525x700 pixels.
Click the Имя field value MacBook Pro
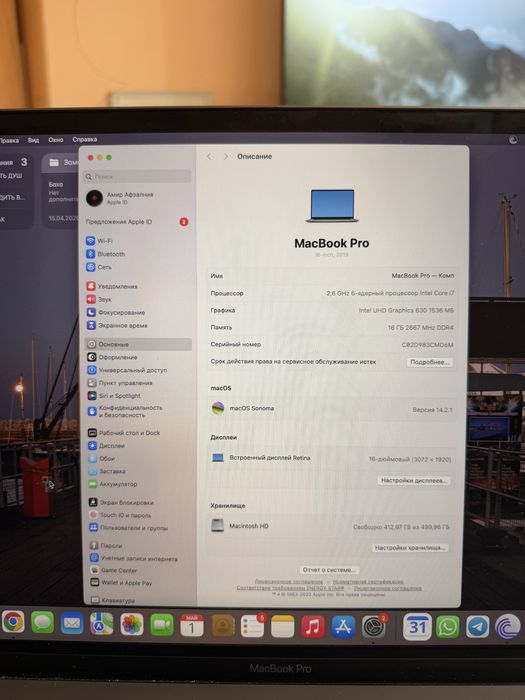(422, 275)
